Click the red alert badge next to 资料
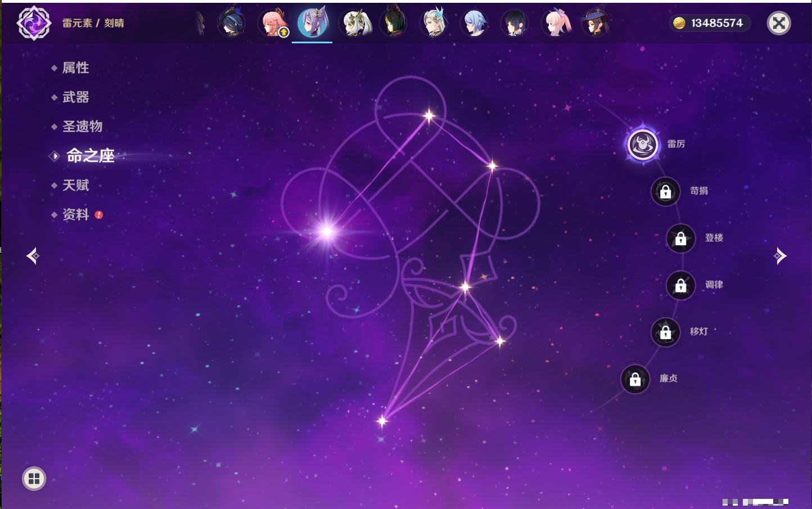This screenshot has height=509, width=812. click(x=99, y=215)
